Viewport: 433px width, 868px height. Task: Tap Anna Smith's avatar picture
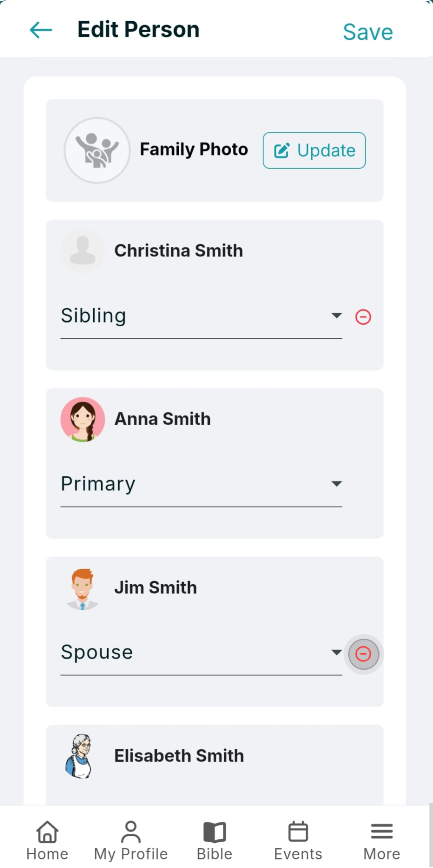pos(83,419)
